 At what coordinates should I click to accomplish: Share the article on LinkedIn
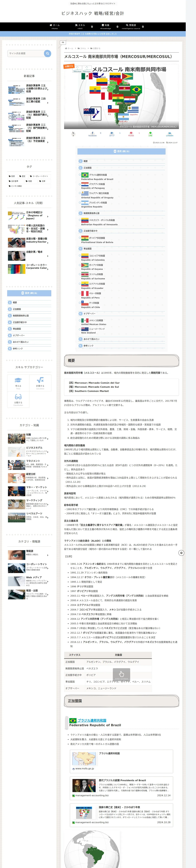click(170, 134)
